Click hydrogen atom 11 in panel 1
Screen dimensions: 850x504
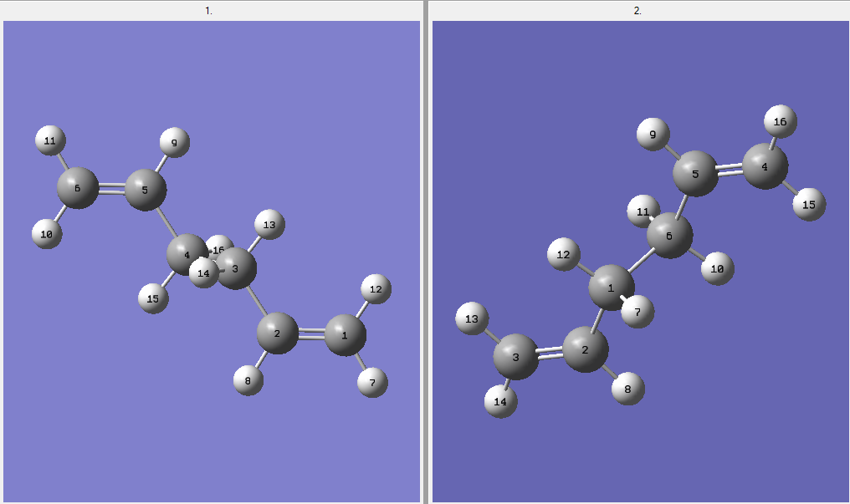(50, 140)
